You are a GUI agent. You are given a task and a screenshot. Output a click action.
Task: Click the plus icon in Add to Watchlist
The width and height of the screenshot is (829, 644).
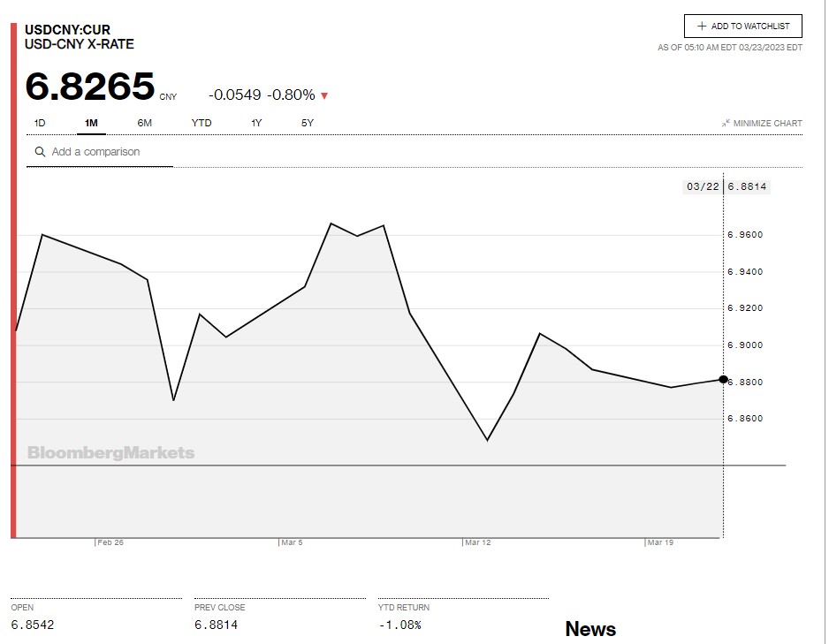[x=702, y=27]
